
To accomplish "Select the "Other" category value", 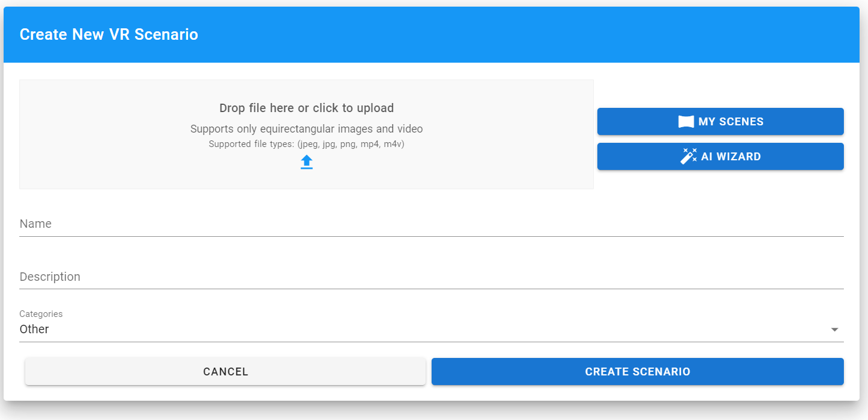I will pos(34,330).
